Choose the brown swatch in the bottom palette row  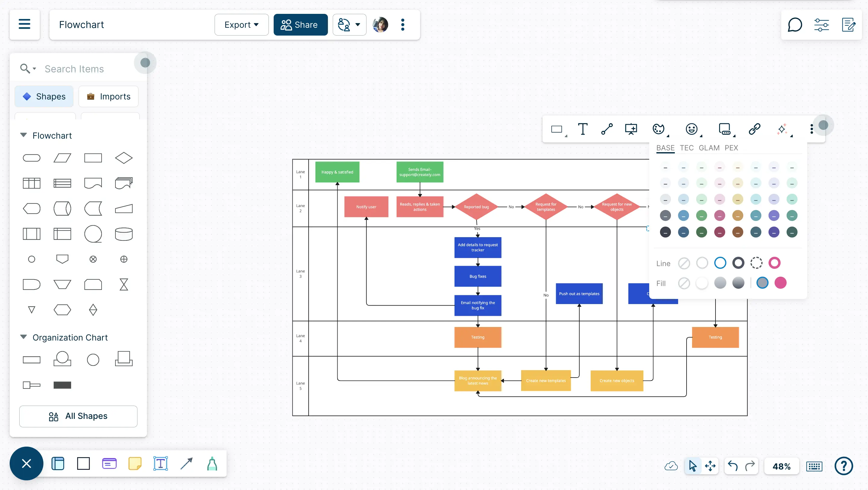pos(737,232)
